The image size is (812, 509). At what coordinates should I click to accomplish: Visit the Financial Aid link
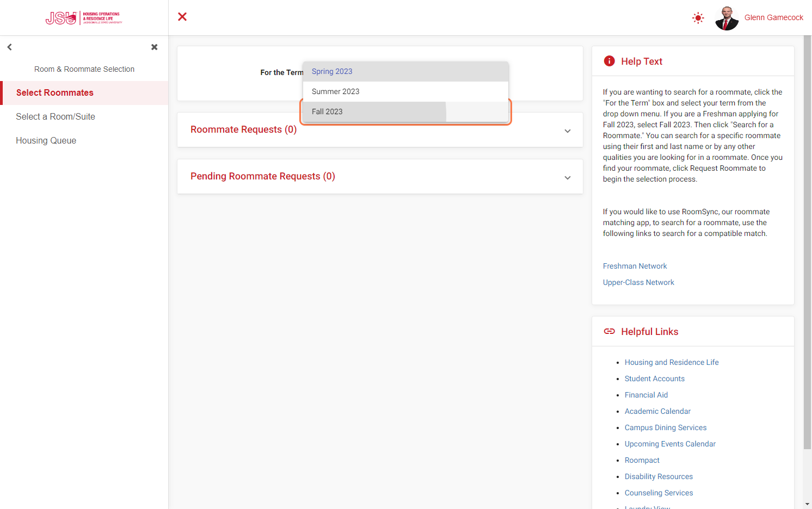(x=646, y=395)
